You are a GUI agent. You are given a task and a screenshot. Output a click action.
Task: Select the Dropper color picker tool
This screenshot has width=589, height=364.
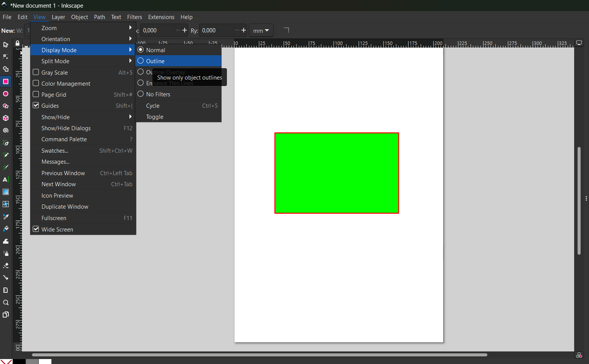6,217
